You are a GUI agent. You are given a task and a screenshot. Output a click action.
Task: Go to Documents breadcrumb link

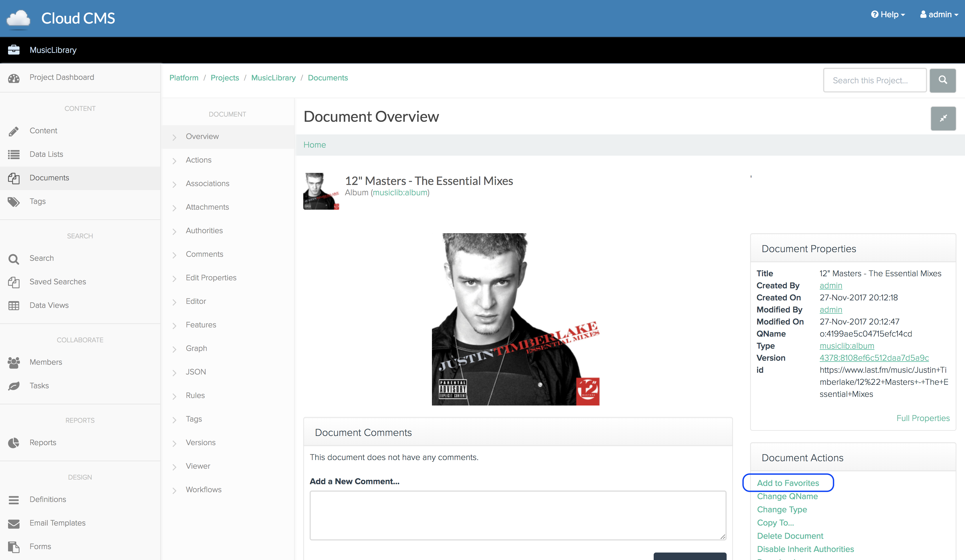(x=328, y=78)
